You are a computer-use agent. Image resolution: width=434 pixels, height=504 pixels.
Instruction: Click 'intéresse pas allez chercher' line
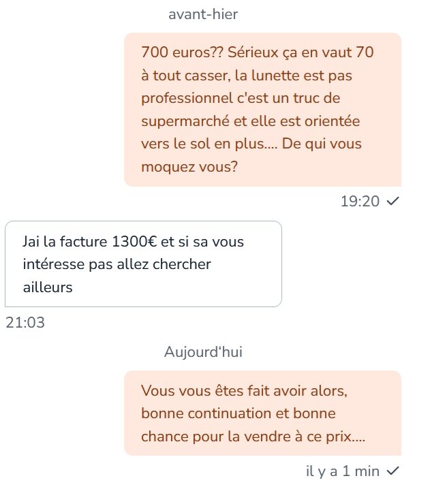pyautogui.click(x=117, y=264)
